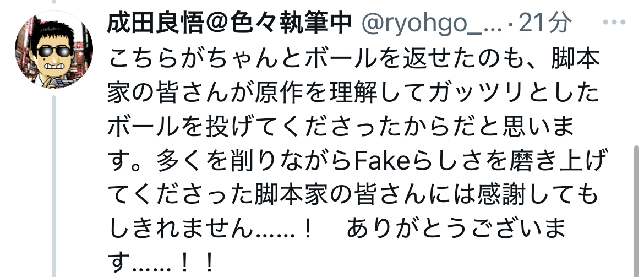Click the tweet line starting こちらがちゃんと
Viewport: 644px width, 277px height.
click(354, 61)
